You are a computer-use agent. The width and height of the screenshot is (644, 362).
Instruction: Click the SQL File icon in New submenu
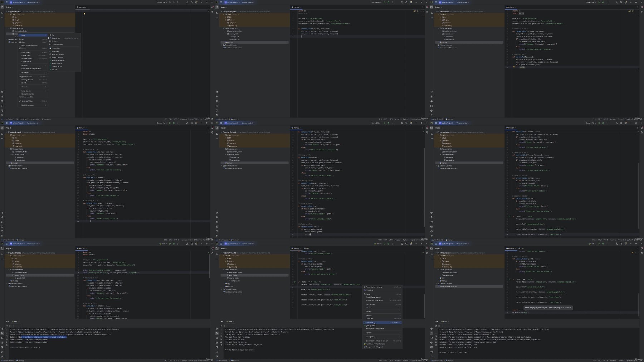pyautogui.click(x=50, y=69)
